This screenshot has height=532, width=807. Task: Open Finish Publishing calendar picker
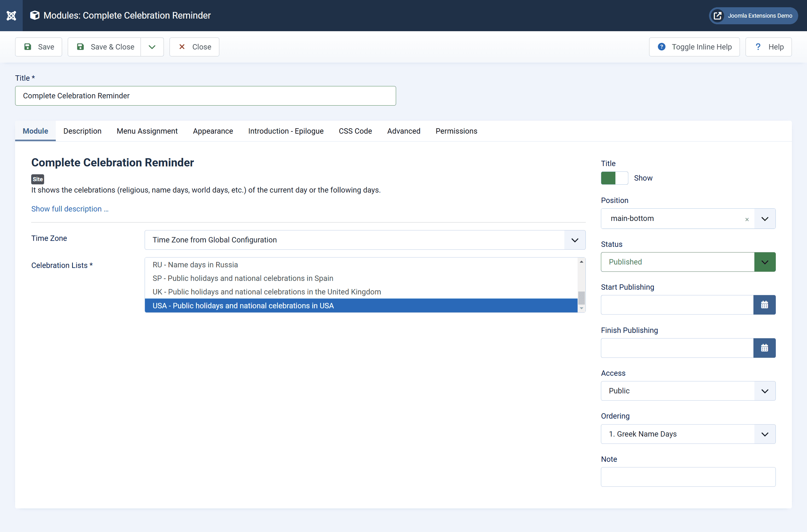[x=764, y=348]
